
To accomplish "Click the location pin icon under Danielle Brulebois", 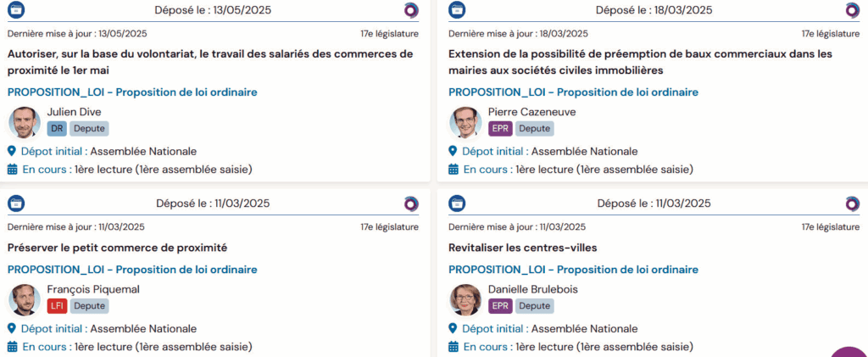I will (x=453, y=328).
